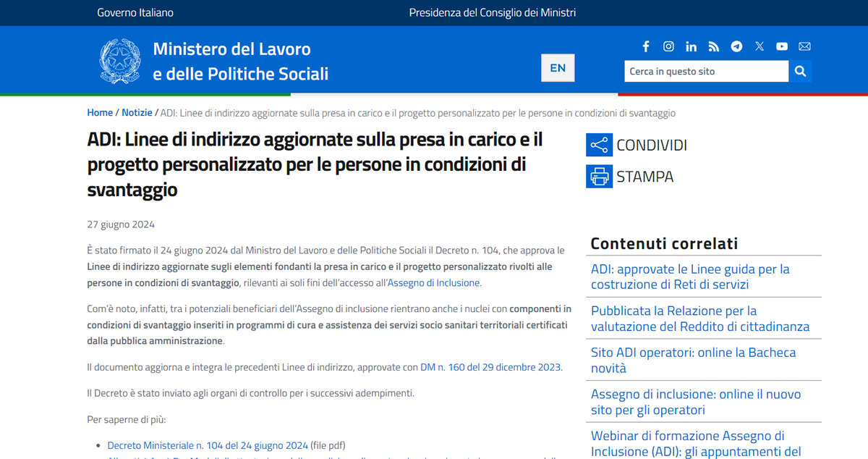Click the email contact icon

coord(804,46)
